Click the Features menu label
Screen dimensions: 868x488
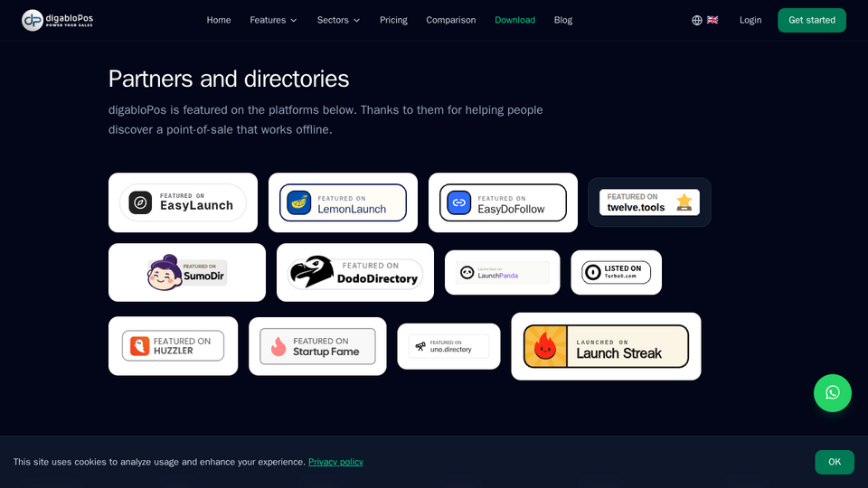pos(268,20)
